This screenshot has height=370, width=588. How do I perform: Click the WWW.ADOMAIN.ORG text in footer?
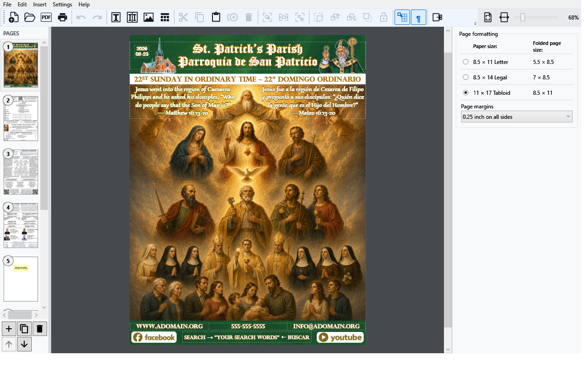[x=169, y=326]
